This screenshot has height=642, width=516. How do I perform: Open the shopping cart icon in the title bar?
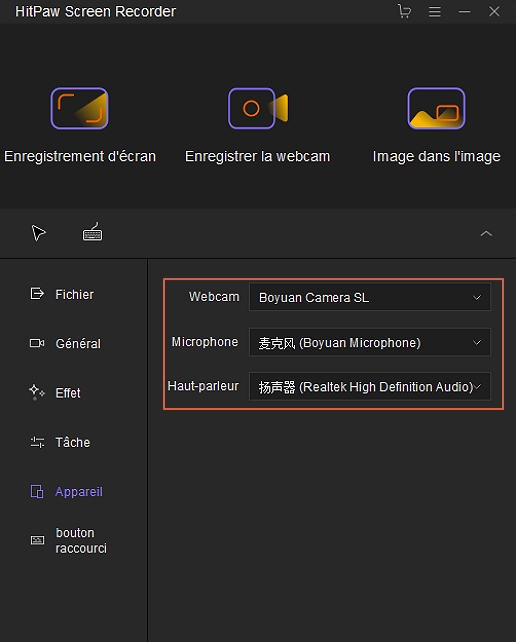(404, 11)
